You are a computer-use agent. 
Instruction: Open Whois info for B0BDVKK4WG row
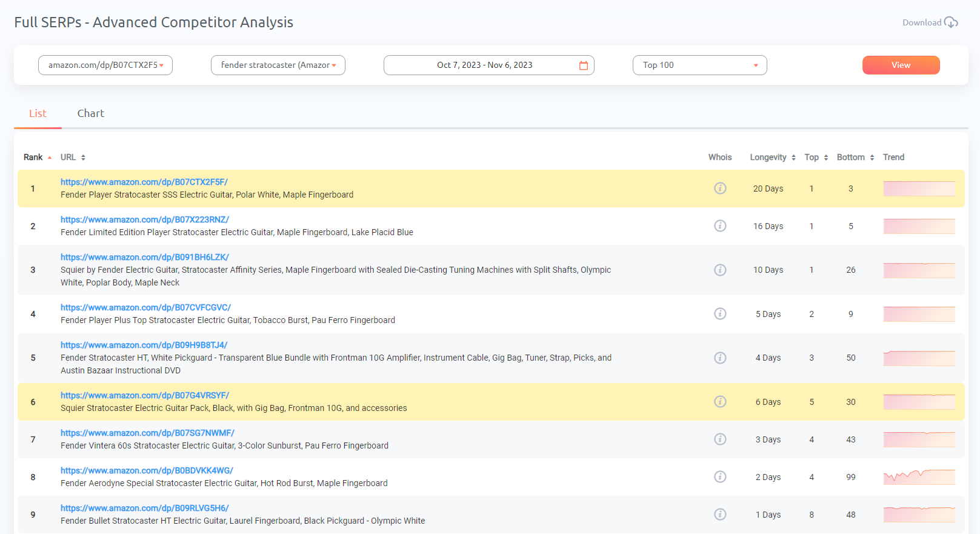coord(720,477)
